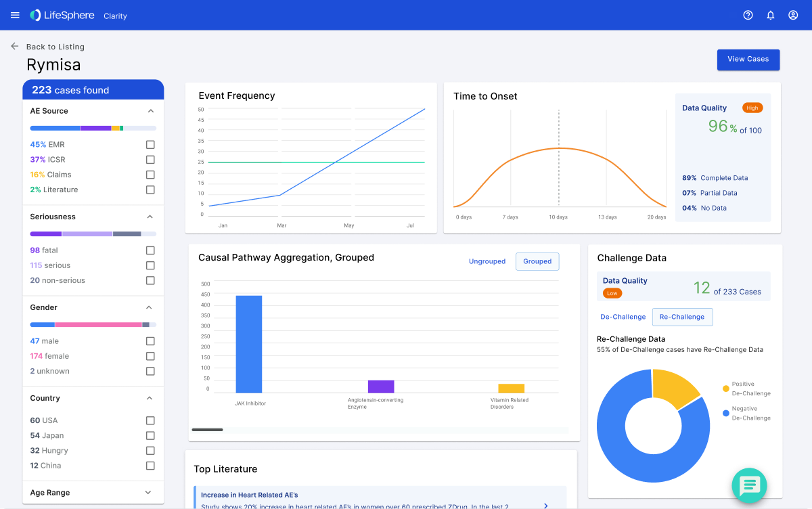Open the hamburger navigation menu

(15, 15)
